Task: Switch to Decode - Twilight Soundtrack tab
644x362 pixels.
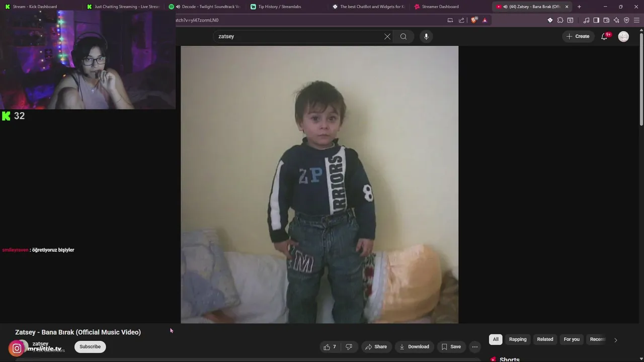Action: pos(205,7)
